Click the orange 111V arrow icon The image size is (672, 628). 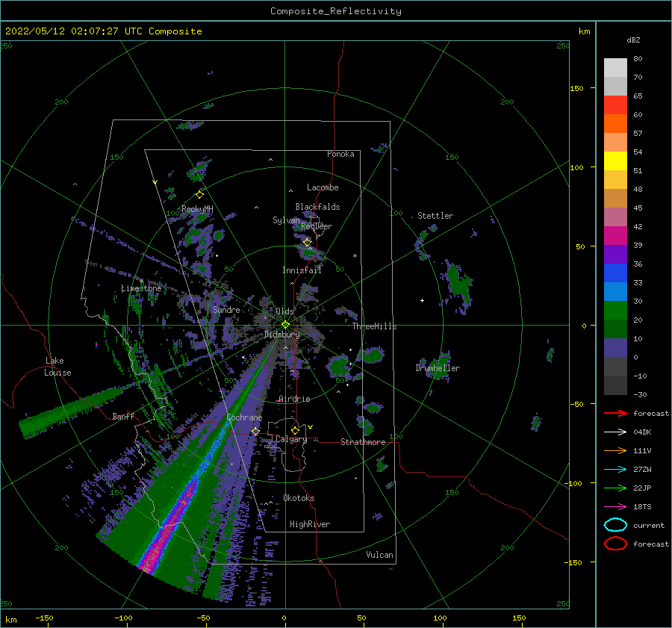[x=615, y=450]
